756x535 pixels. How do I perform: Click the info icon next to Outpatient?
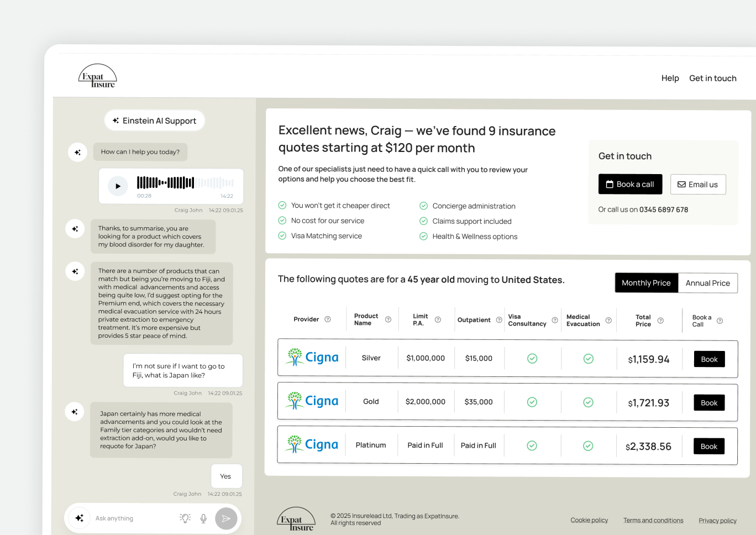(x=499, y=320)
